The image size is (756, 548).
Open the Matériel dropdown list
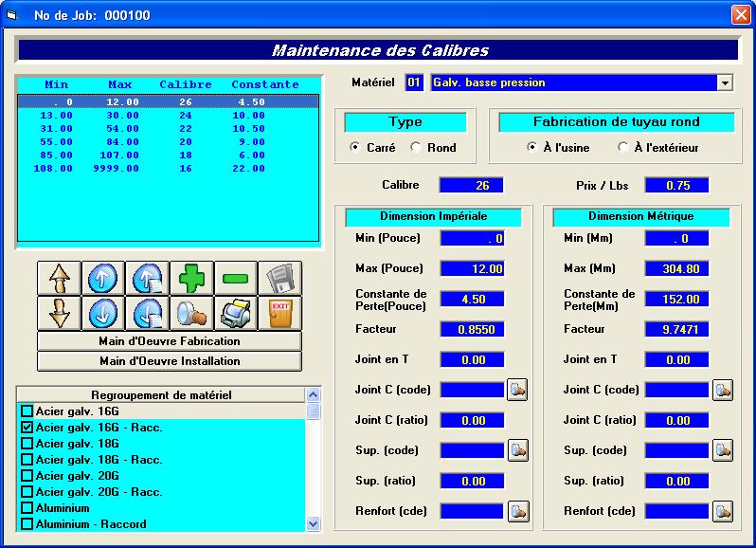pyautogui.click(x=726, y=83)
